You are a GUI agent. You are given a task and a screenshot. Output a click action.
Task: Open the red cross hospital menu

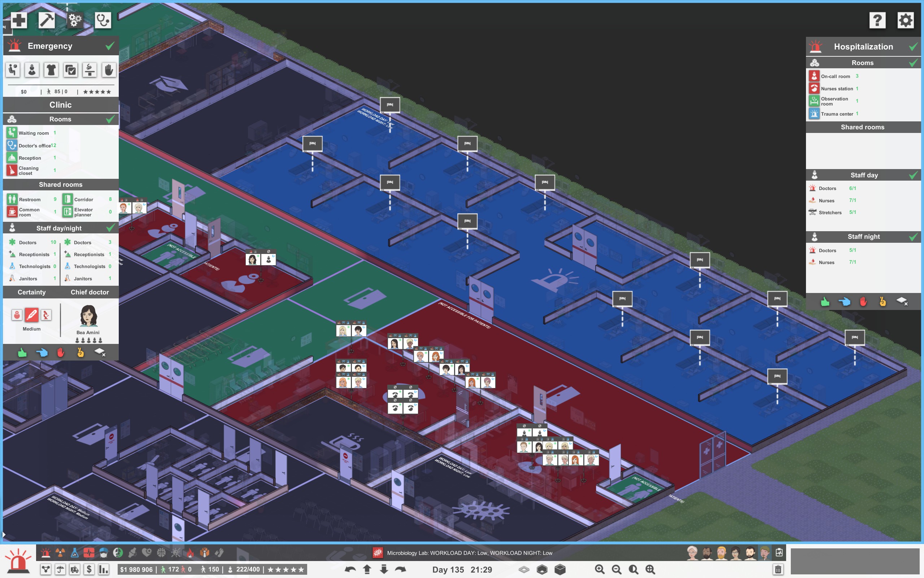[19, 20]
